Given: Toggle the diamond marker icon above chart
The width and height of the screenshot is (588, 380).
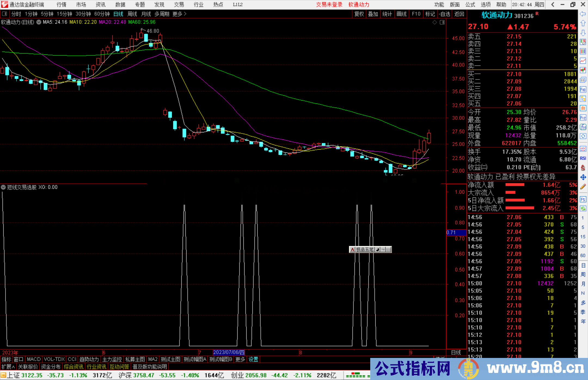Looking at the screenshot, I should [435, 22].
